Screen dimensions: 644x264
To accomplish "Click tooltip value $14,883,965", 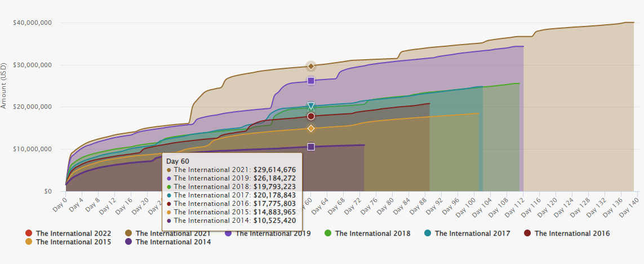I will pos(275,212).
